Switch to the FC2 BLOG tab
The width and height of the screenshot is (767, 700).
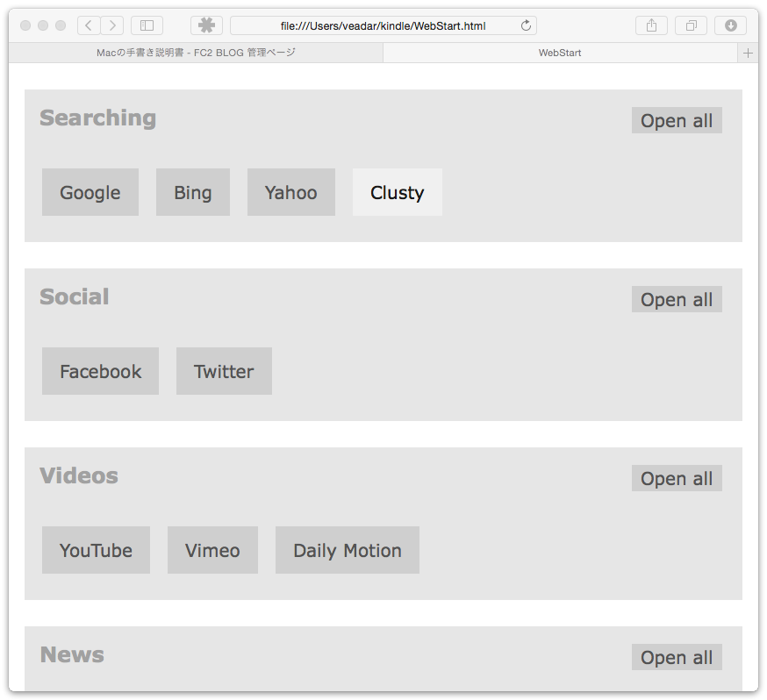(196, 53)
